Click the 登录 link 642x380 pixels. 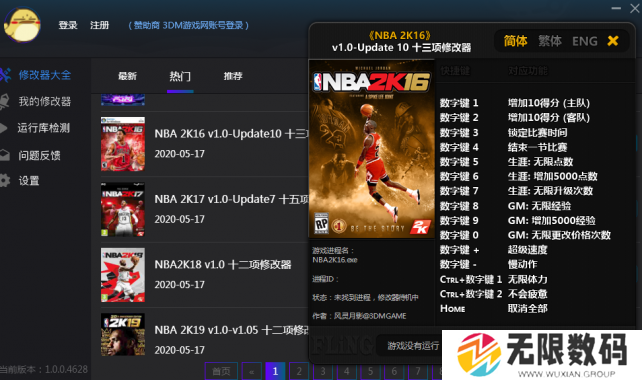pyautogui.click(x=68, y=25)
